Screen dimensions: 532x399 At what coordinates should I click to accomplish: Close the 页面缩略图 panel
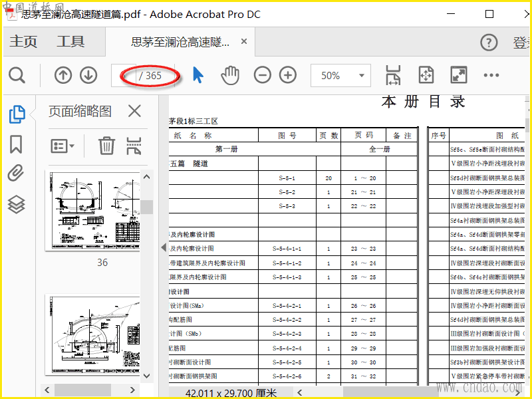point(134,111)
